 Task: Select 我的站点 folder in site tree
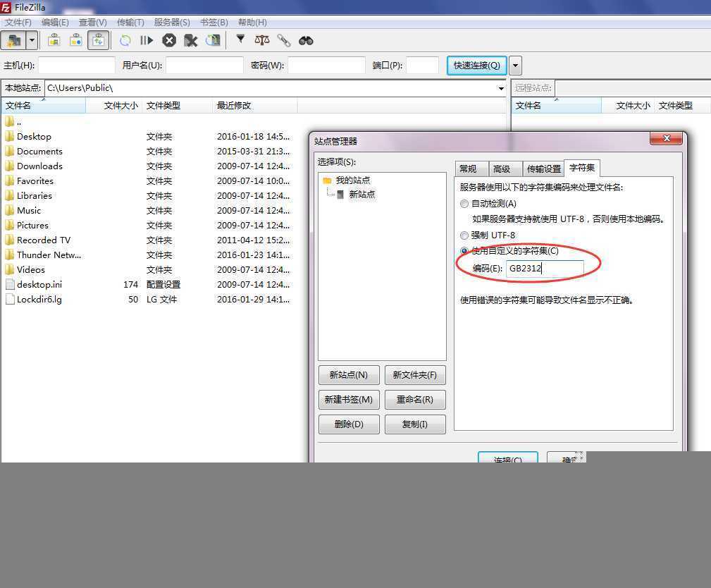pyautogui.click(x=352, y=180)
